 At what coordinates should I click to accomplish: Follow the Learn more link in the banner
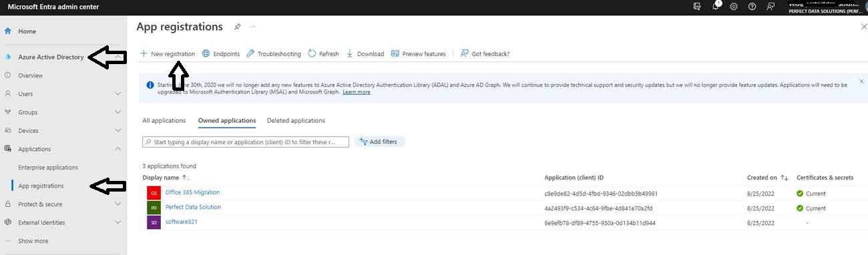[x=357, y=92]
